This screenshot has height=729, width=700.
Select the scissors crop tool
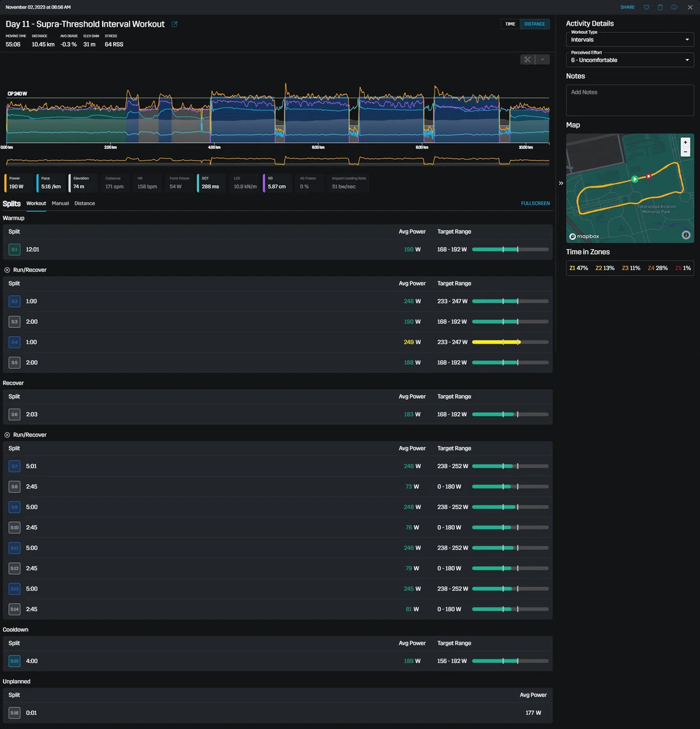527,60
